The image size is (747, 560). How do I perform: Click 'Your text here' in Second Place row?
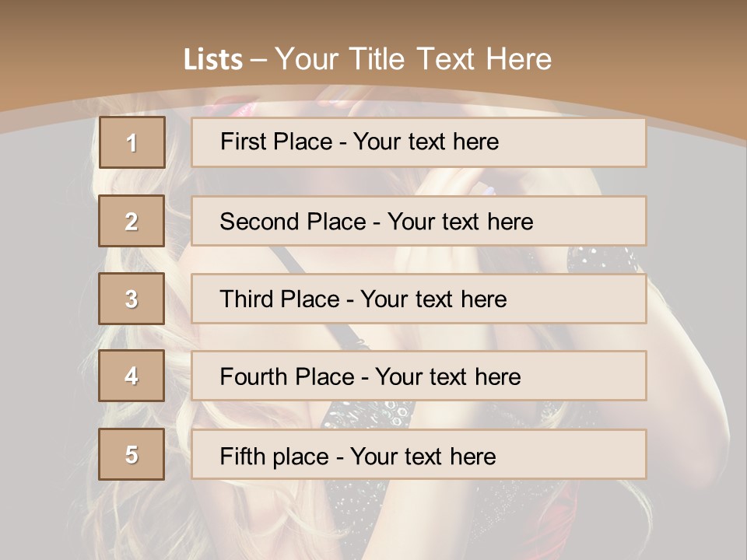(x=460, y=222)
